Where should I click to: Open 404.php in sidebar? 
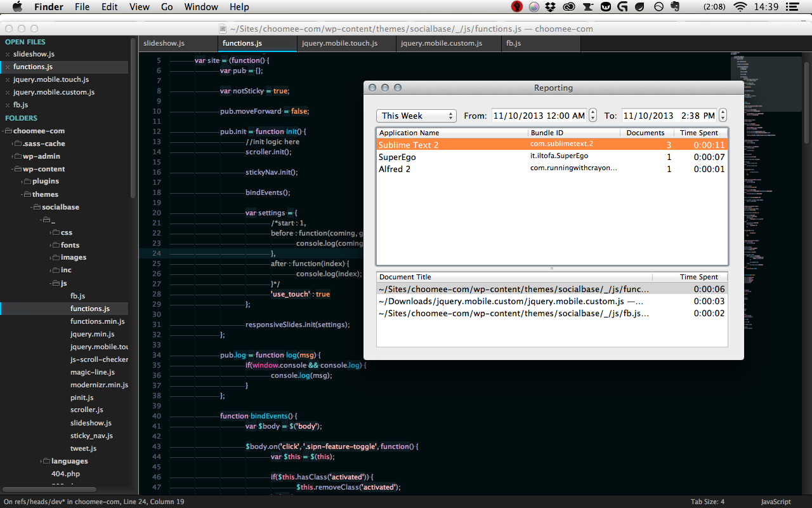click(65, 474)
